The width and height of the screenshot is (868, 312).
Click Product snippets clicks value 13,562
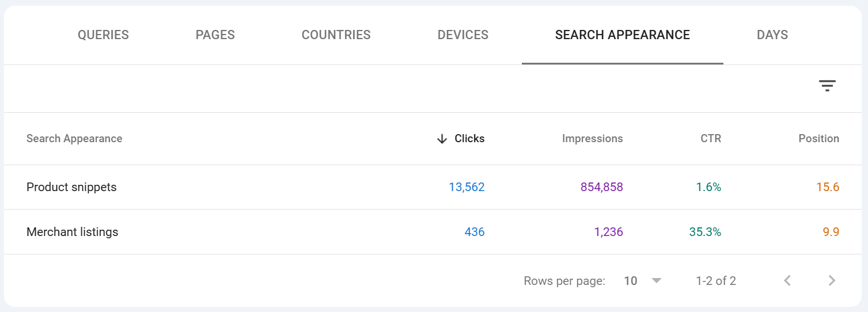pyautogui.click(x=467, y=187)
